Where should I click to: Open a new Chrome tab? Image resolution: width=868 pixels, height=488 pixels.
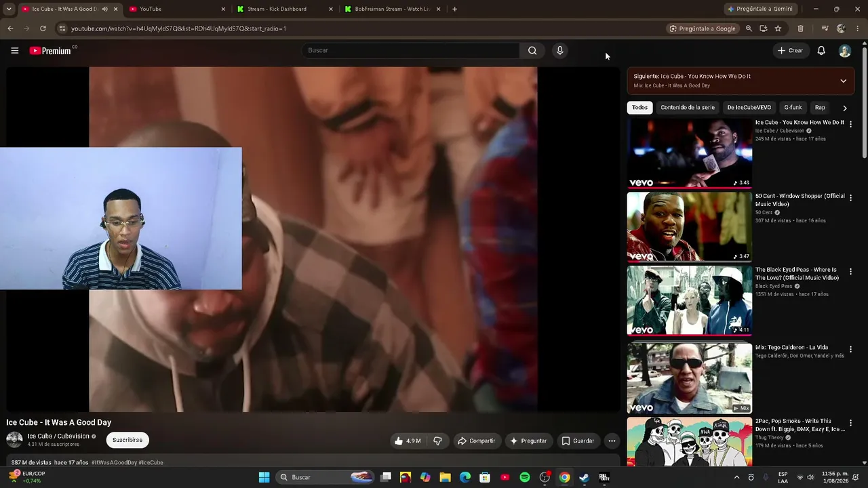[x=454, y=9]
